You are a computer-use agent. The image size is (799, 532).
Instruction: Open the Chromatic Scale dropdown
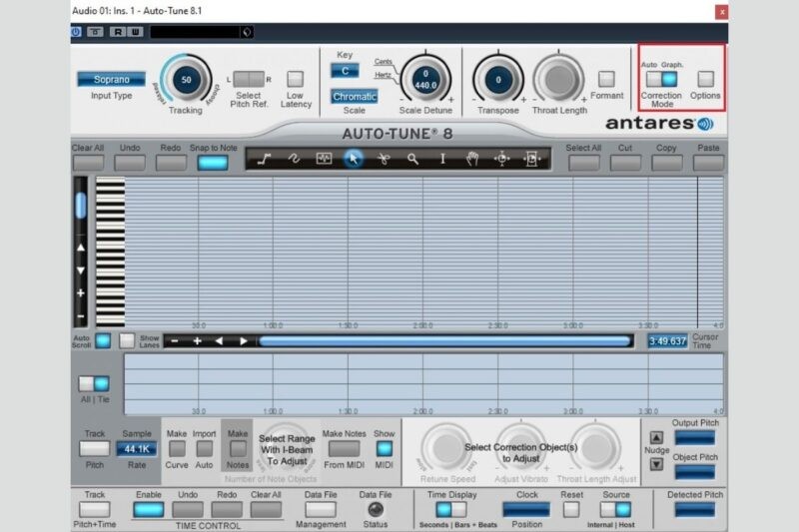point(355,96)
